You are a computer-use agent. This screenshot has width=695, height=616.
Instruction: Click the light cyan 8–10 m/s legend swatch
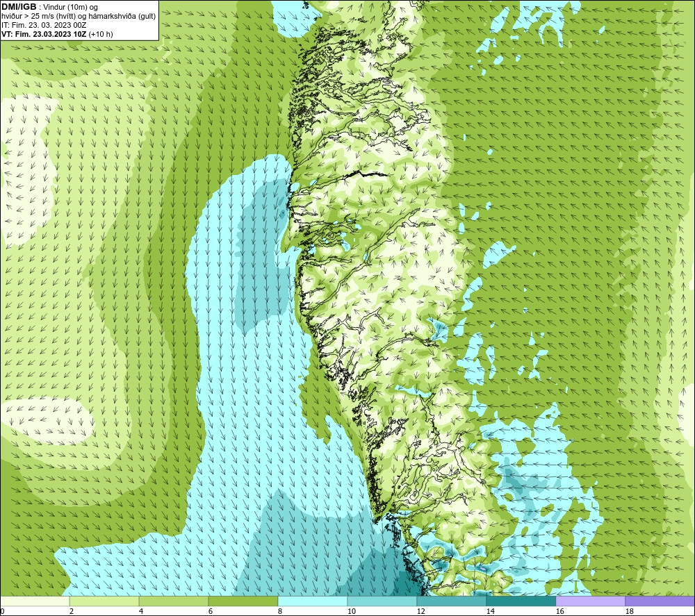tap(313, 601)
